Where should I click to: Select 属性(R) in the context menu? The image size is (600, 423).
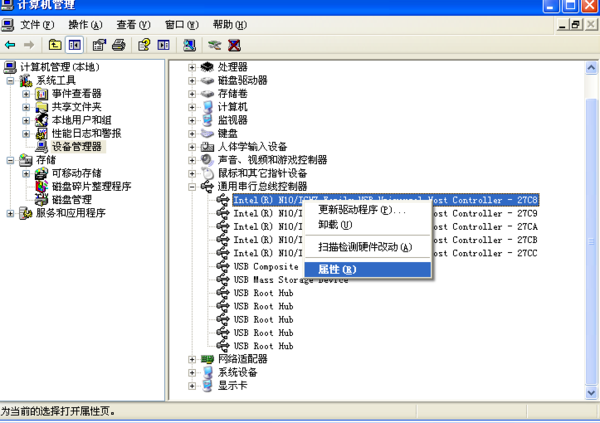click(336, 269)
